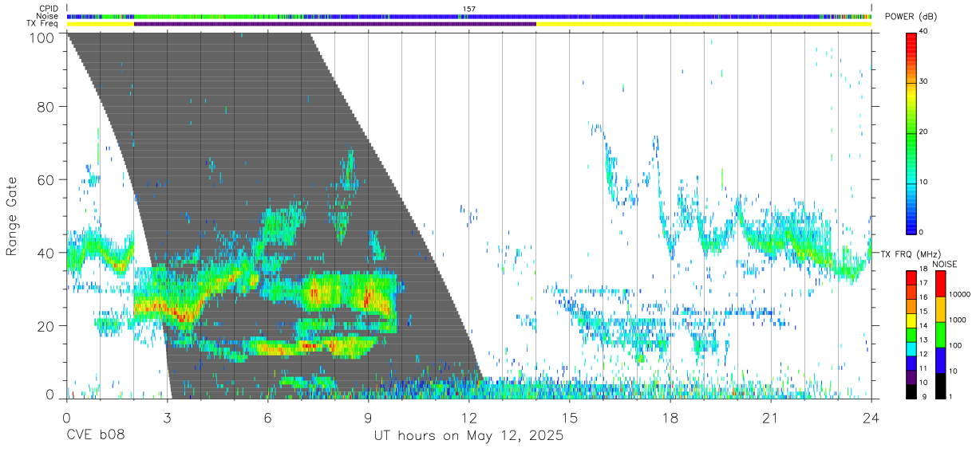Screen dimensions: 980x452
Task: Click the 6 hour label on UT axis
Action: 267,416
